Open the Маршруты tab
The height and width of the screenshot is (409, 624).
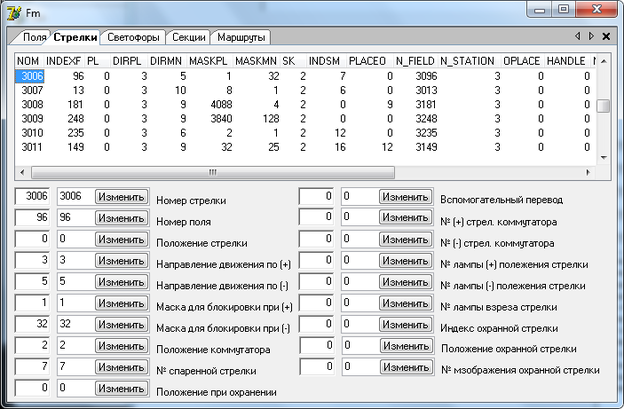pos(241,38)
